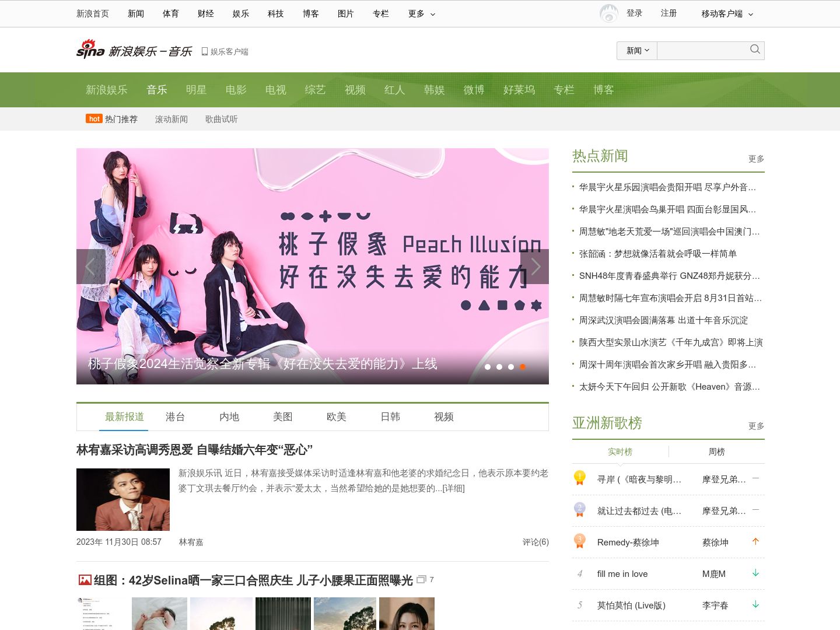Click the search magnifier icon
The image size is (840, 630).
pos(755,50)
